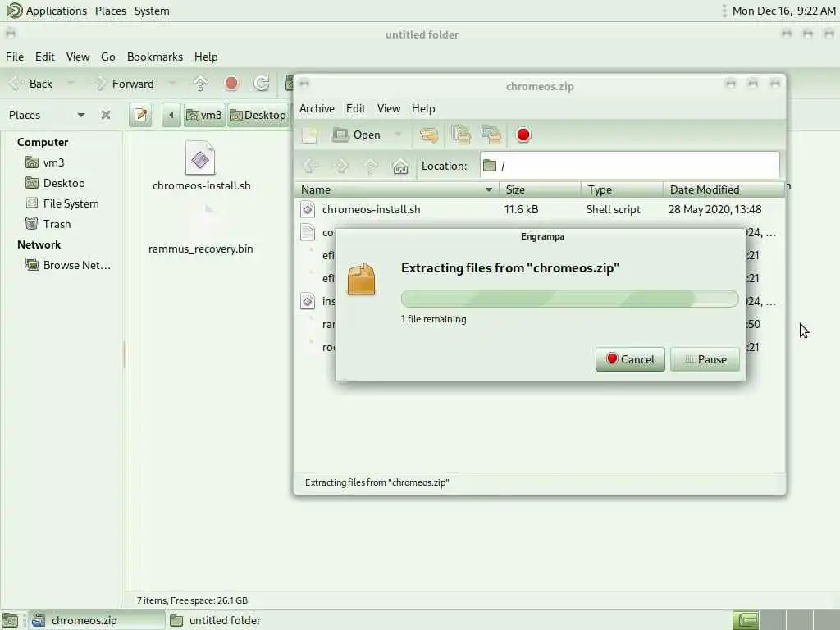Select Browse Network in sidebar
The height and width of the screenshot is (630, 840).
click(x=76, y=265)
